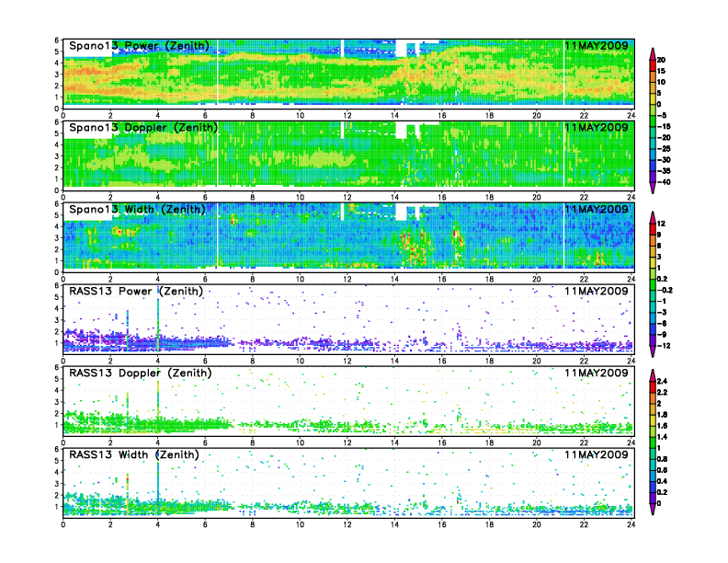Click the 0.4 colorbar label
This screenshot has height=563, width=728.
click(663, 481)
